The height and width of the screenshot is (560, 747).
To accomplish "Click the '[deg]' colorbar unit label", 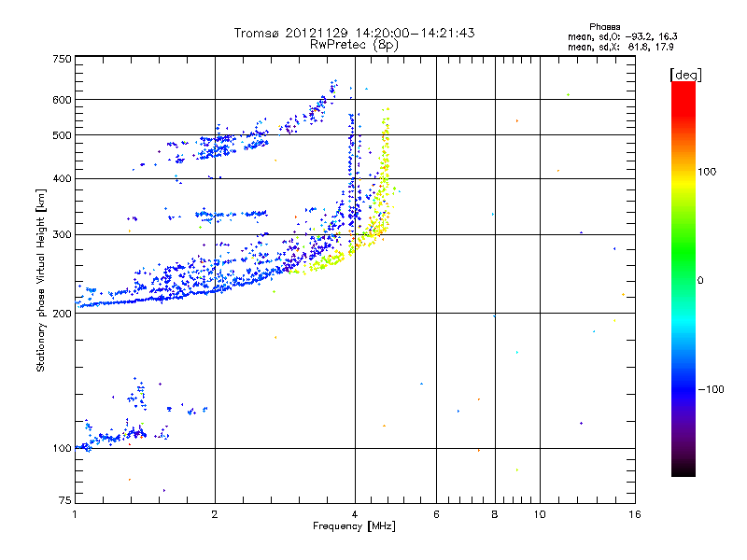I will pyautogui.click(x=685, y=75).
